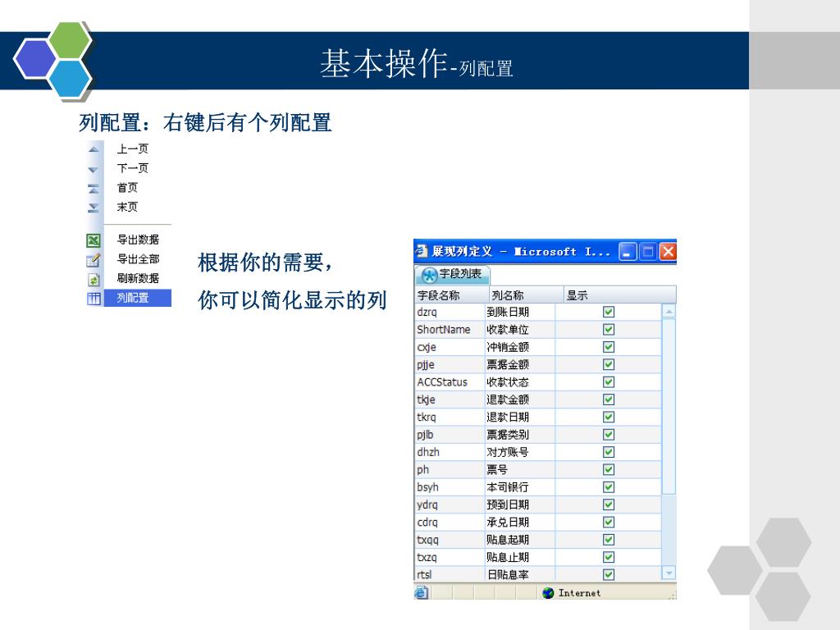Screen dimensions: 840x630
Task: Switch to the 字段列表 tab
Action: pyautogui.click(x=452, y=275)
